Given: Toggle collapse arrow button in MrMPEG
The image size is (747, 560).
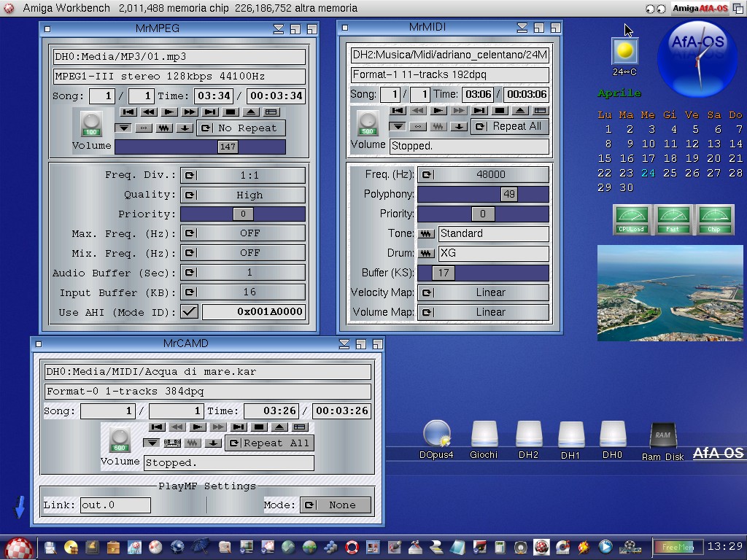Looking at the screenshot, I should [123, 128].
